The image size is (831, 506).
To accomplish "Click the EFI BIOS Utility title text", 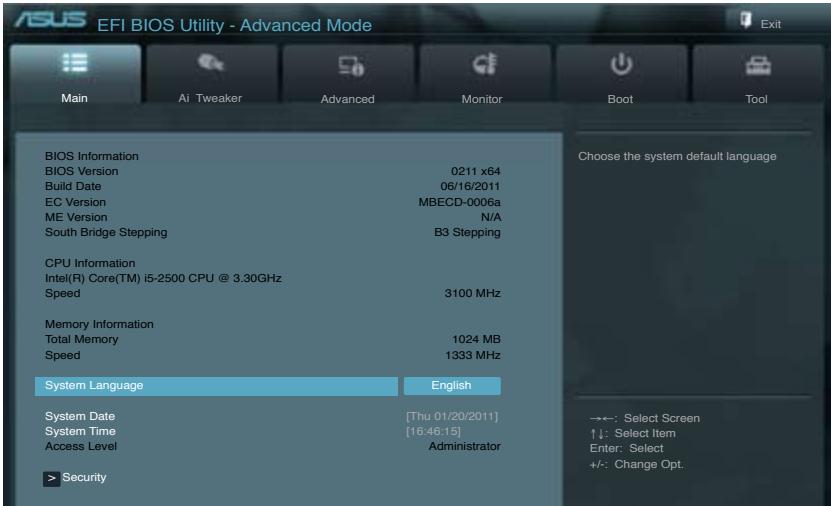I will click(234, 25).
